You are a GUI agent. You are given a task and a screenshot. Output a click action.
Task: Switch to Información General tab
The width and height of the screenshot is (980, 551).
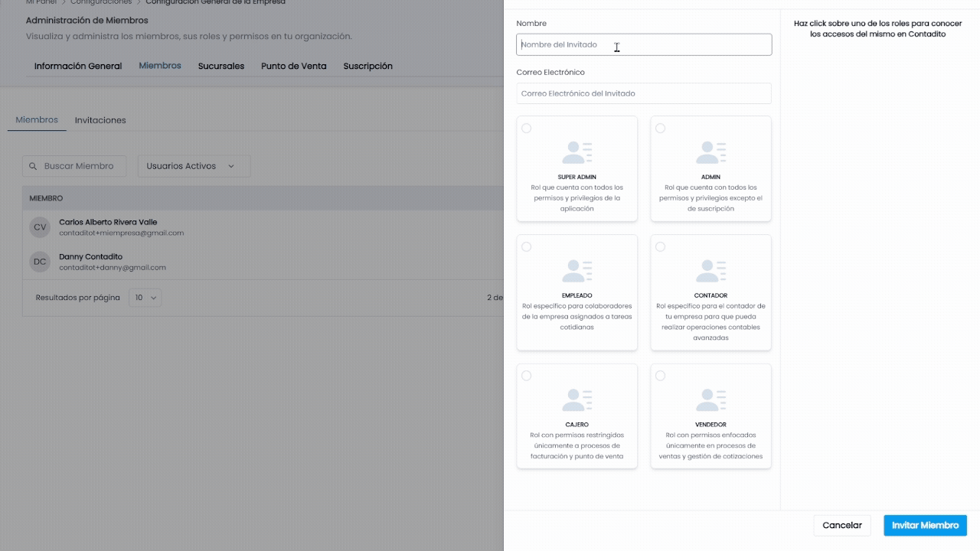[x=78, y=66]
